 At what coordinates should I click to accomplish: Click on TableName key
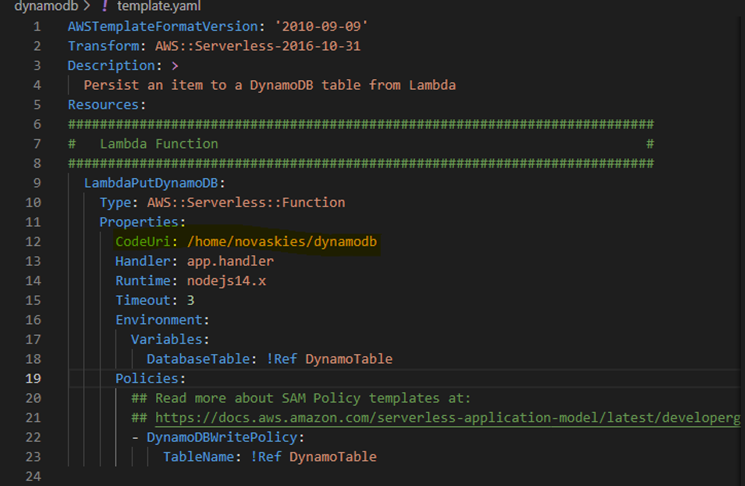pos(199,457)
